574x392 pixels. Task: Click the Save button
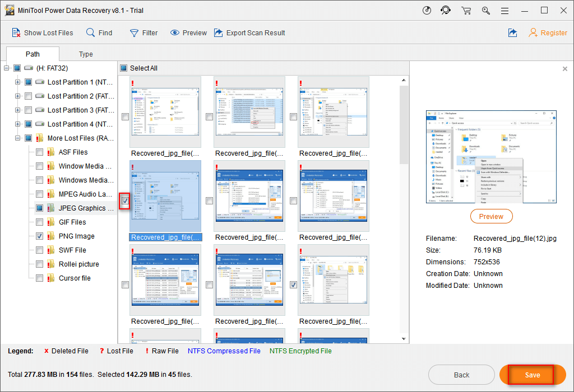[533, 375]
